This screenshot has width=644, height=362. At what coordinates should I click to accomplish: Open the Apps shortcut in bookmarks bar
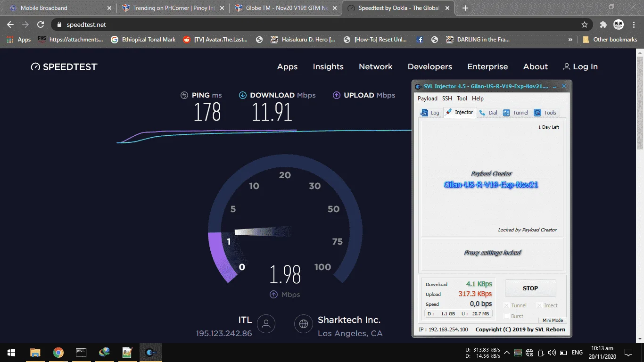(19, 40)
